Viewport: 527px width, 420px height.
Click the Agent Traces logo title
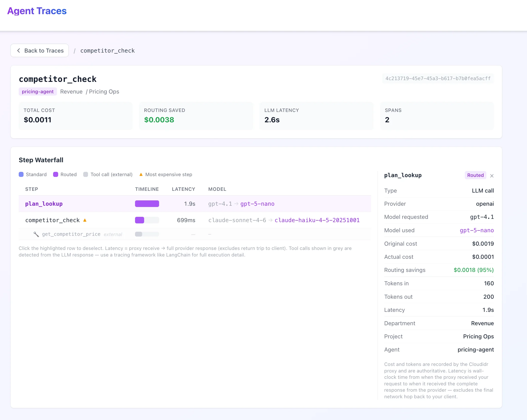coord(37,11)
